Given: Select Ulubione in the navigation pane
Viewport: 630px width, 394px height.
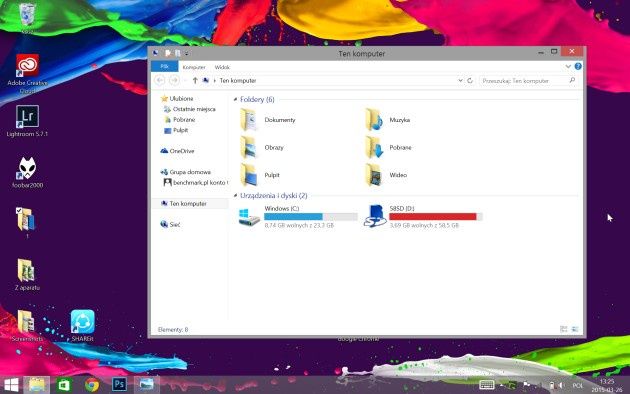Looking at the screenshot, I should pyautogui.click(x=177, y=98).
